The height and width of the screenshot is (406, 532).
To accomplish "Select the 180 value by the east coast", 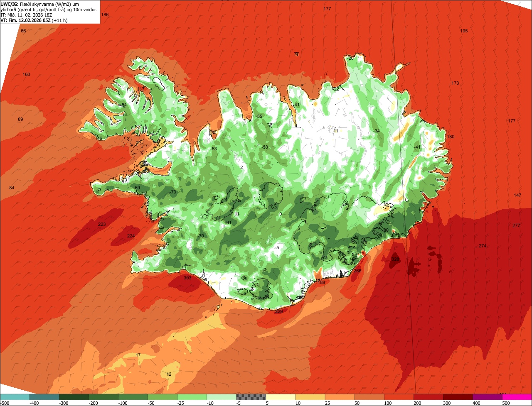I will [x=451, y=137].
